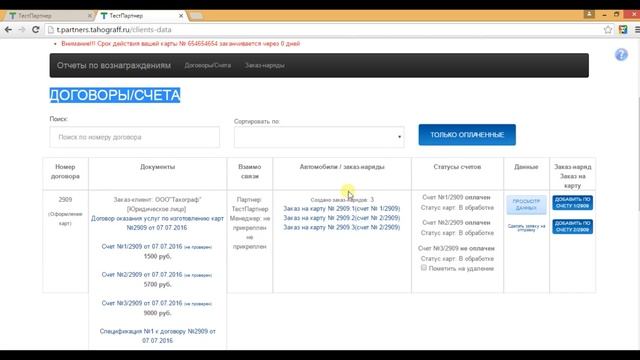640x360 pixels.
Task: Click the ДОГОВОРЫ/СЧЕТА page heading
Action: pos(115,95)
